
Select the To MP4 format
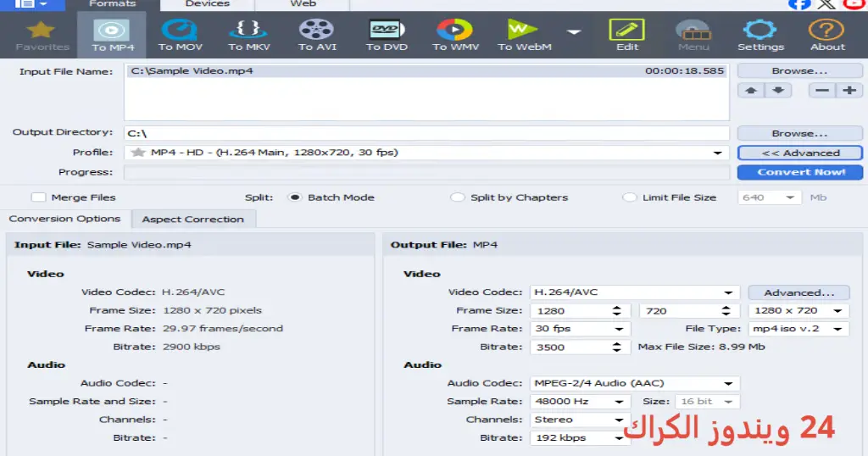[x=112, y=35]
